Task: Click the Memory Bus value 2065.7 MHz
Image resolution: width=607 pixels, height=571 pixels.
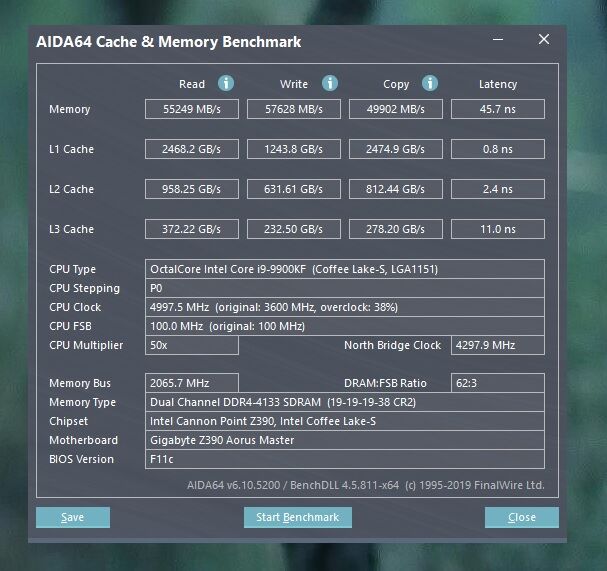Action: (192, 383)
